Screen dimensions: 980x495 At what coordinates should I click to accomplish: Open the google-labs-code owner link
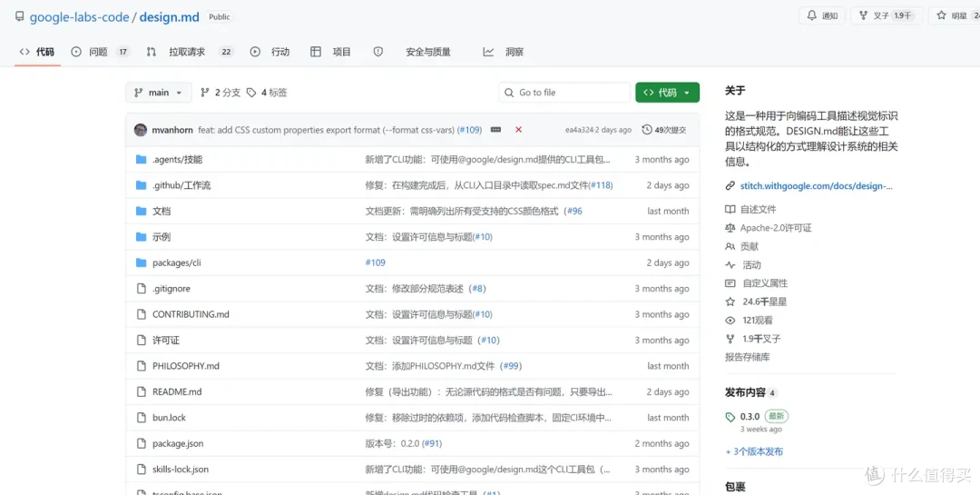point(79,17)
